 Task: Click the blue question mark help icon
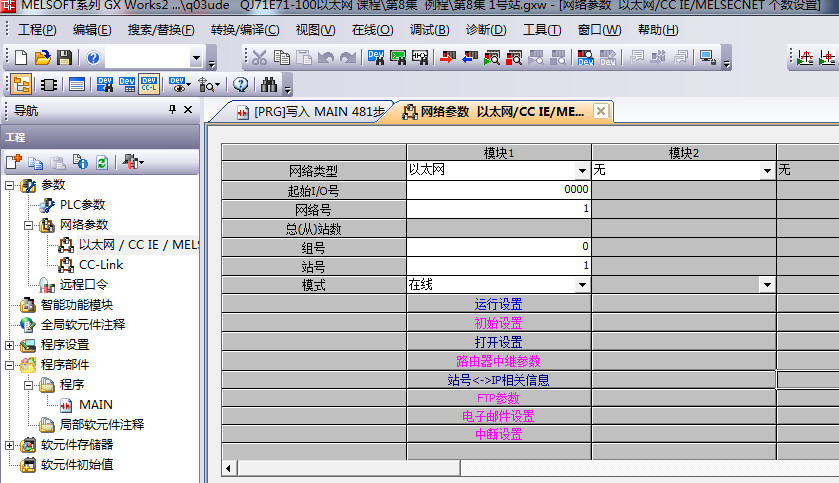point(93,57)
